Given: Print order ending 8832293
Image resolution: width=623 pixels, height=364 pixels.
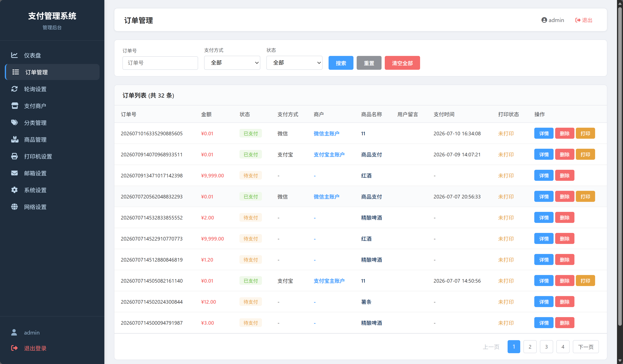Looking at the screenshot, I should coord(585,197).
